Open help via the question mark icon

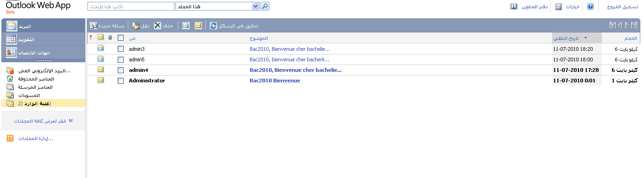pos(590,7)
